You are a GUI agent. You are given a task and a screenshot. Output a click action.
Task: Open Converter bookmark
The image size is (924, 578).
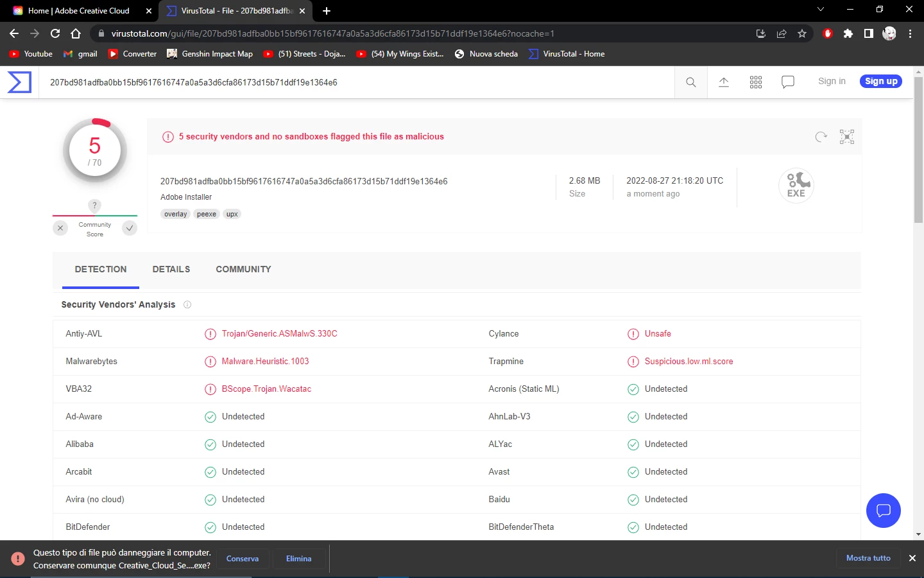(x=133, y=54)
